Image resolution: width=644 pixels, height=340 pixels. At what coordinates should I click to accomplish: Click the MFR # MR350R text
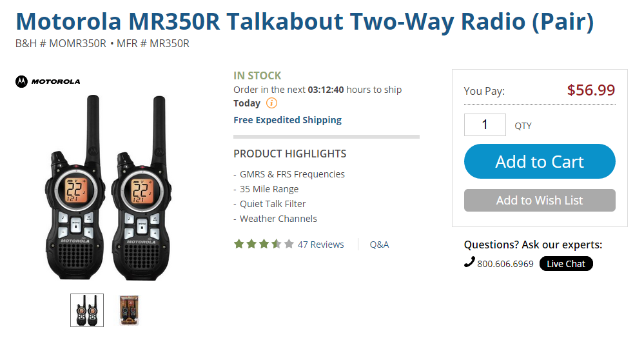[153, 44]
